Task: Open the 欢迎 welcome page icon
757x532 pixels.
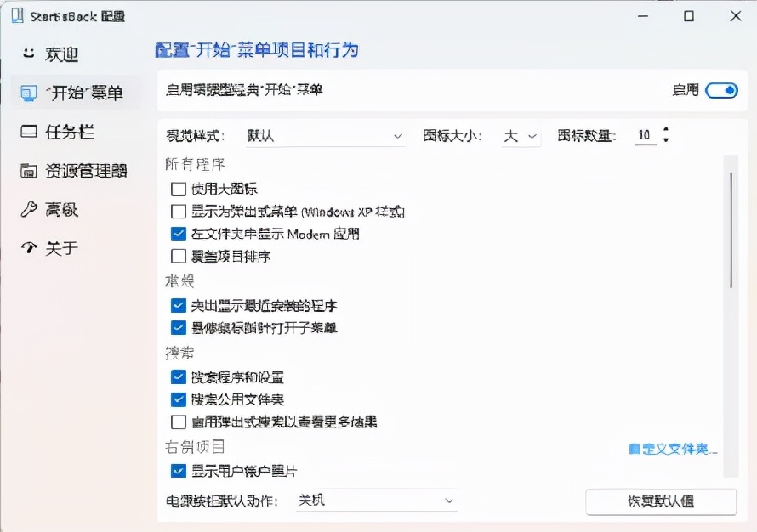Action: (29, 54)
